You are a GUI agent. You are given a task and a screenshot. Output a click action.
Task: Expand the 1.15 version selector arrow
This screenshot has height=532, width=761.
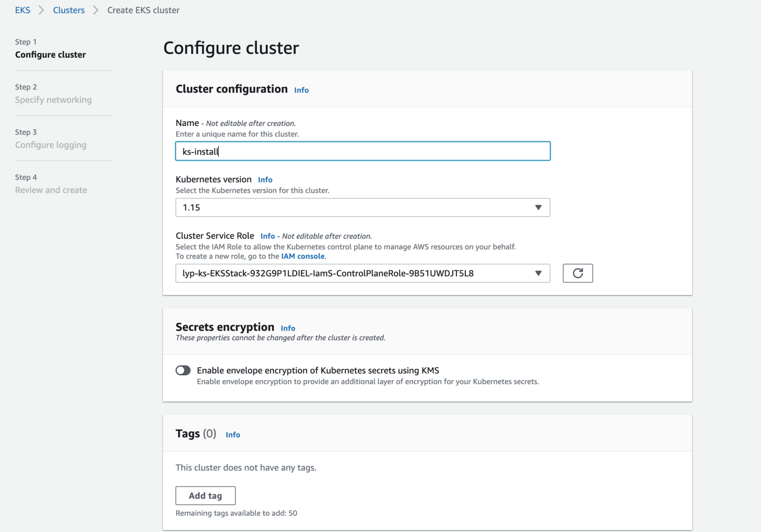click(538, 207)
